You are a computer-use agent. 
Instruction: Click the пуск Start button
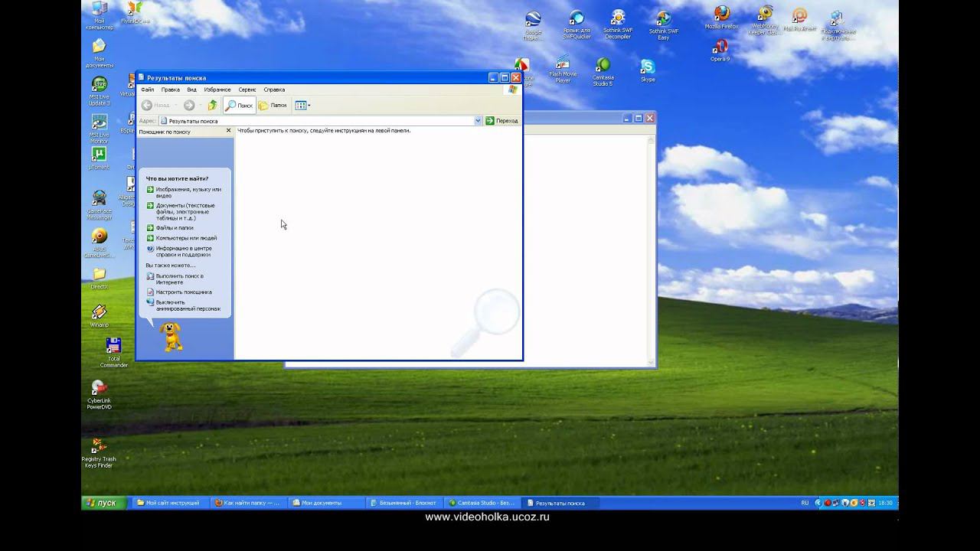tap(105, 503)
